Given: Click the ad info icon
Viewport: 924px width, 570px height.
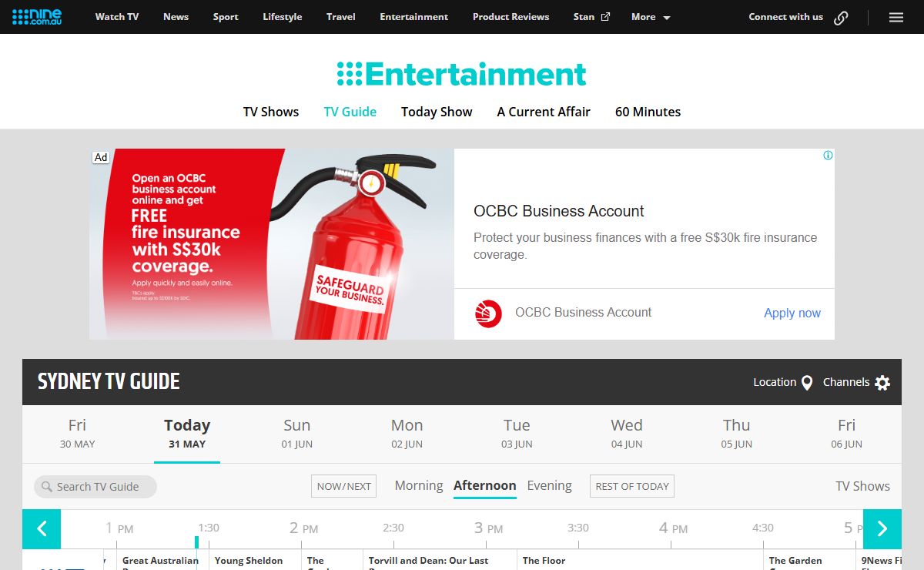Looking at the screenshot, I should click(x=828, y=156).
